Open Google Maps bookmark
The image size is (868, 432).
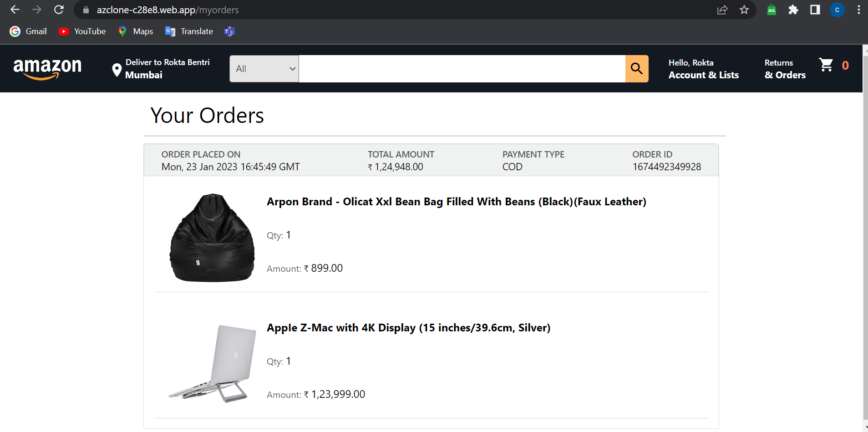(135, 31)
